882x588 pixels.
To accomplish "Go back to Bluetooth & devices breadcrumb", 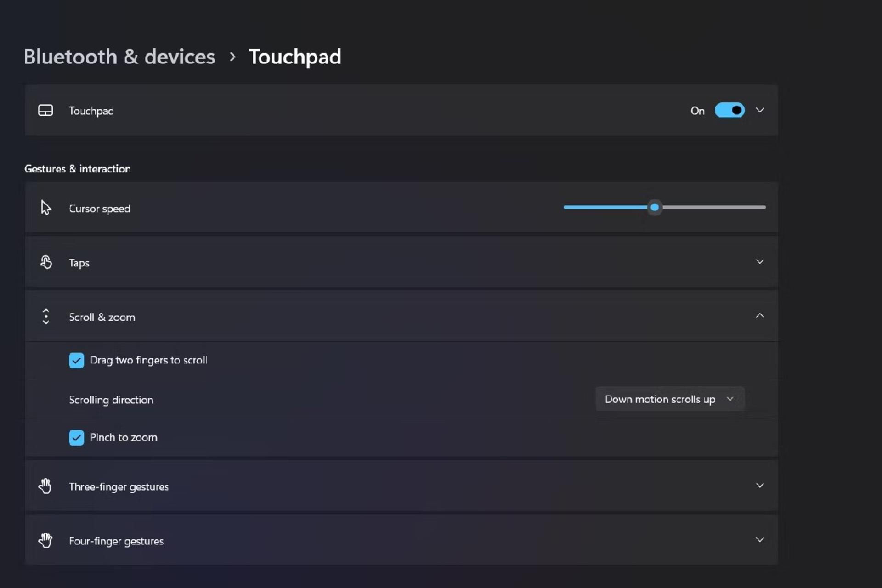I will click(x=119, y=57).
